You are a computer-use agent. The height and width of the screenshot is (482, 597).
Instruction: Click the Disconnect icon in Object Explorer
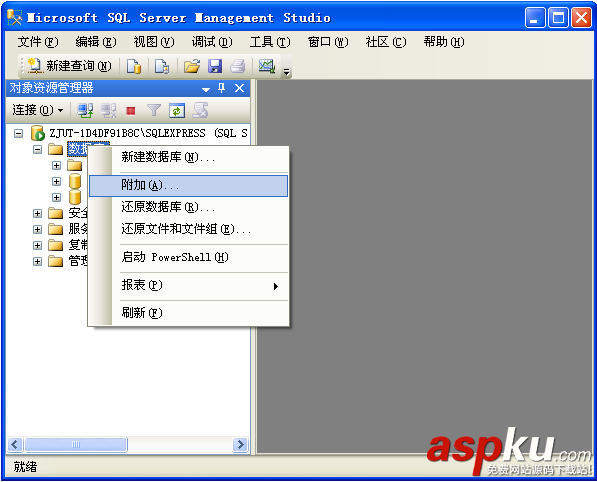(x=109, y=110)
